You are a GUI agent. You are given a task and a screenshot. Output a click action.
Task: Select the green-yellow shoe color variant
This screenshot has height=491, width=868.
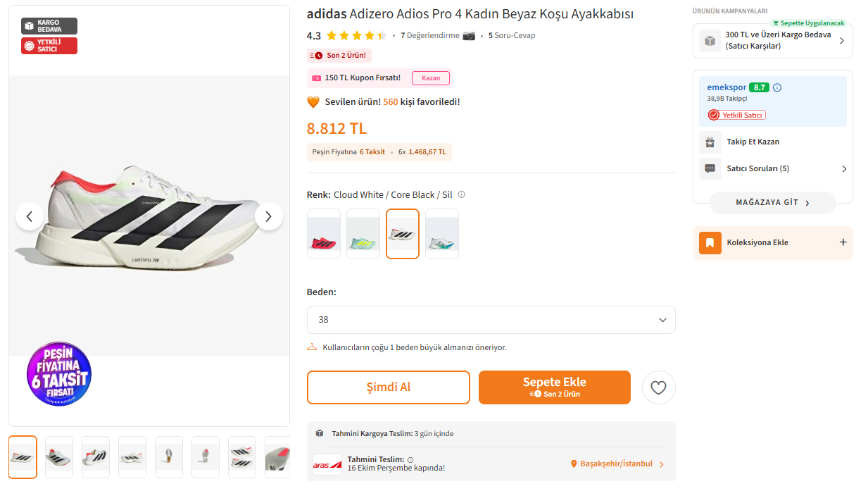click(x=363, y=234)
